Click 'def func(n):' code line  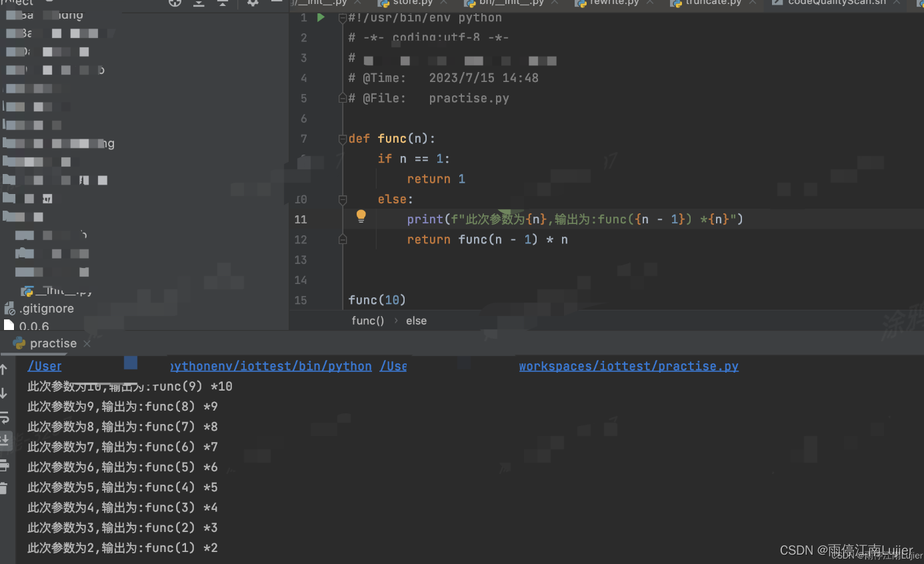(x=391, y=139)
